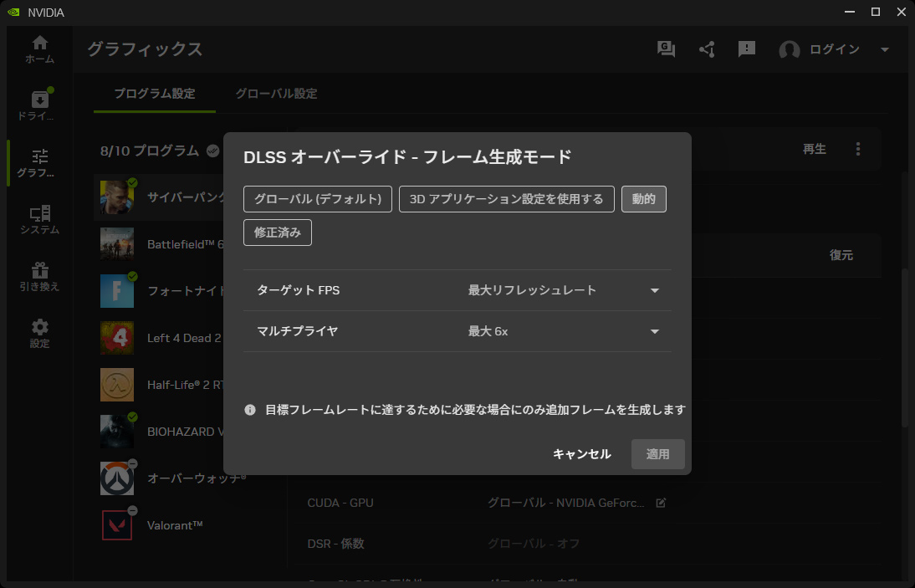This screenshot has height=588, width=915.
Task: Select the グローバル (デフォルト) mode option
Action: [318, 199]
